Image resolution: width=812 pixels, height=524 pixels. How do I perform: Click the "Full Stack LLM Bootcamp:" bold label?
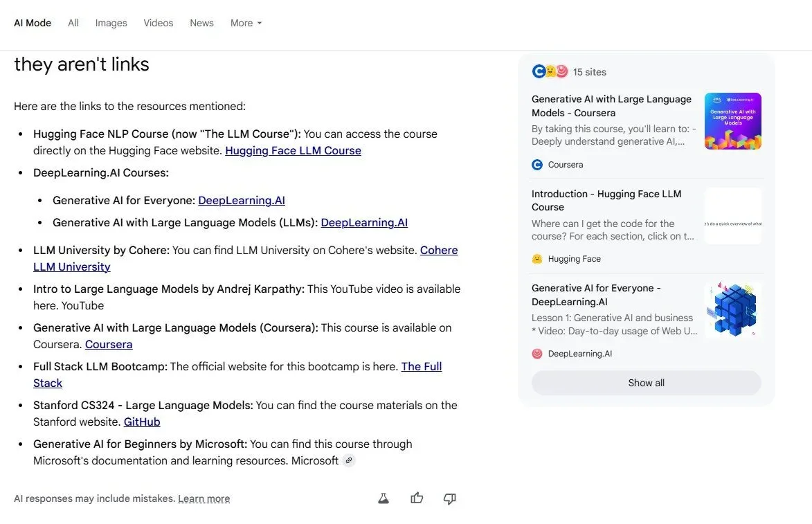100,367
